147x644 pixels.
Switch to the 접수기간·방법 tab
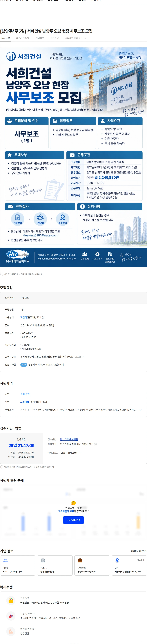[23, 38]
